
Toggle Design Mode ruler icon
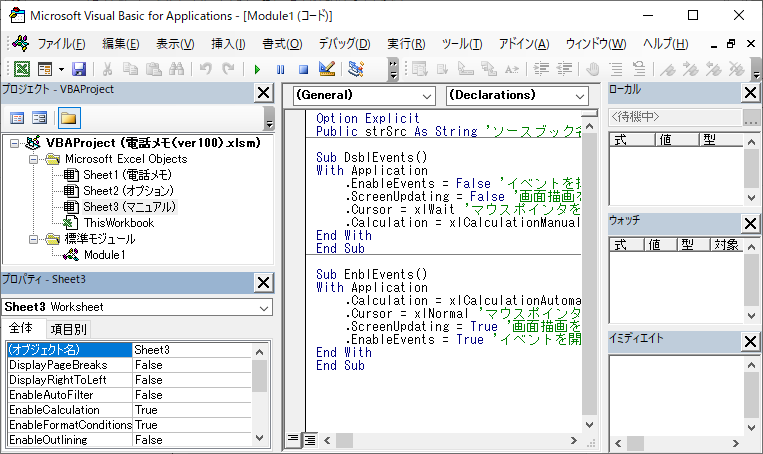327,69
